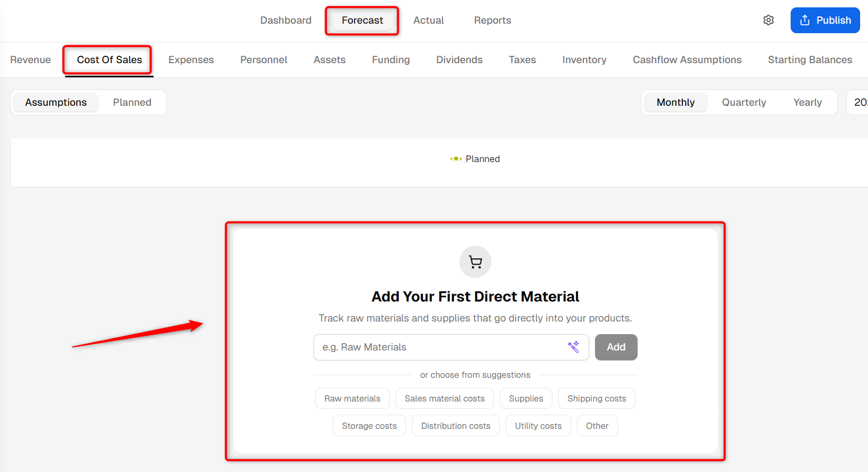This screenshot has width=868, height=472.
Task: Go to the Actual tab
Action: click(429, 20)
